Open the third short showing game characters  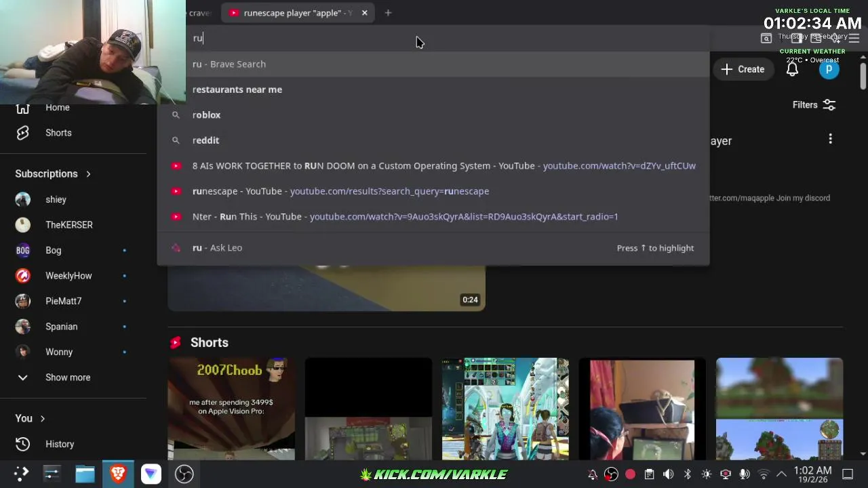click(505, 409)
